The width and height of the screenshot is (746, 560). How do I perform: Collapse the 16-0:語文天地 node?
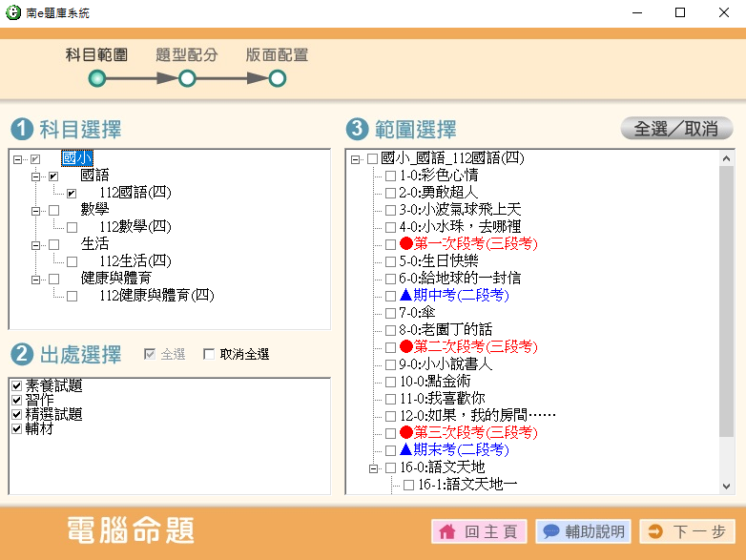point(373,468)
